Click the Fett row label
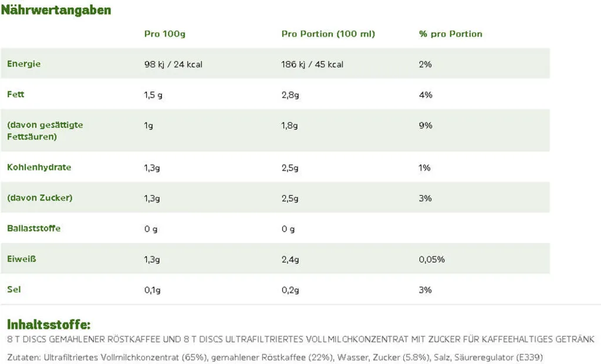The width and height of the screenshot is (601, 364). pos(16,94)
